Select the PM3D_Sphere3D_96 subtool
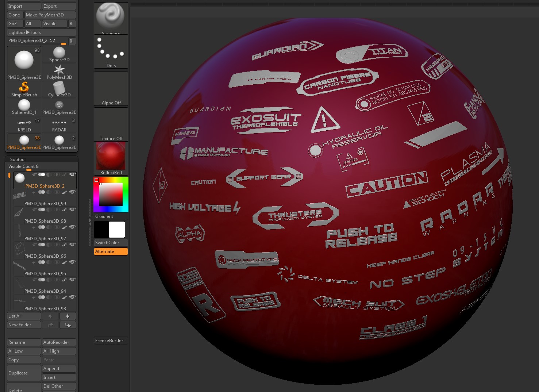This screenshot has height=392, width=539. click(45, 251)
